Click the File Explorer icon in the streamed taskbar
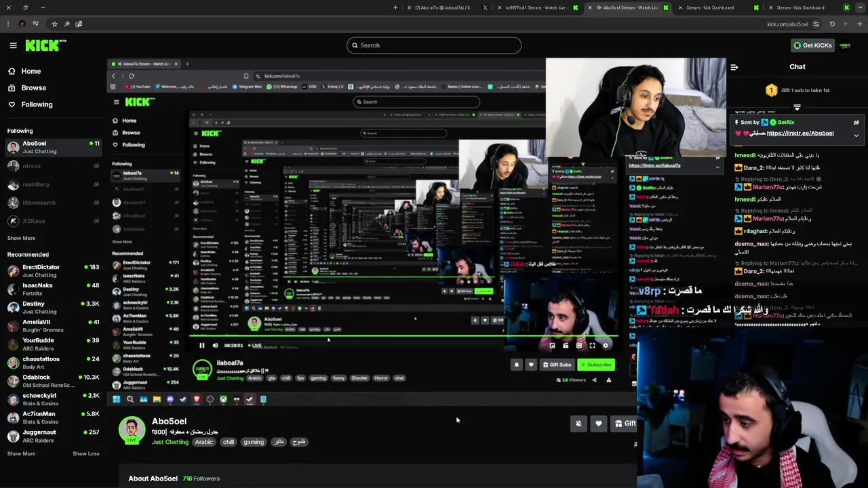 (157, 399)
